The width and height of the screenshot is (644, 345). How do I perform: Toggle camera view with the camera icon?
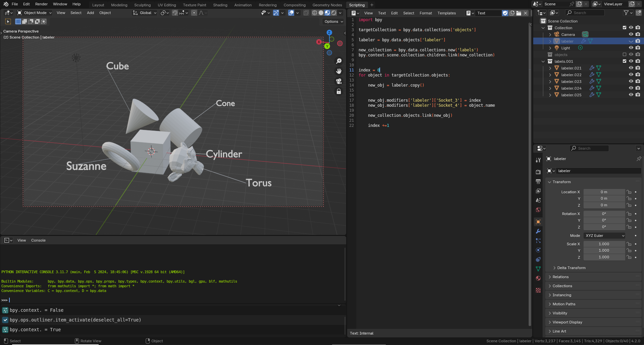pyautogui.click(x=339, y=81)
